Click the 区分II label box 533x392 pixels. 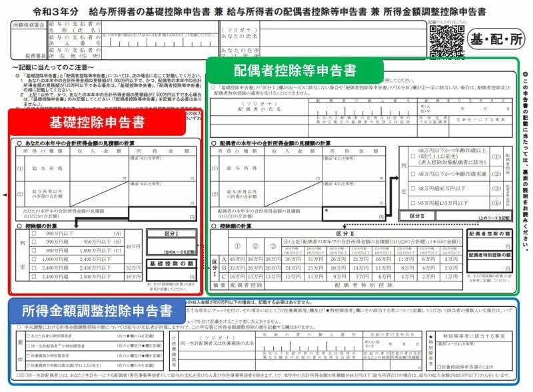[x=416, y=215]
